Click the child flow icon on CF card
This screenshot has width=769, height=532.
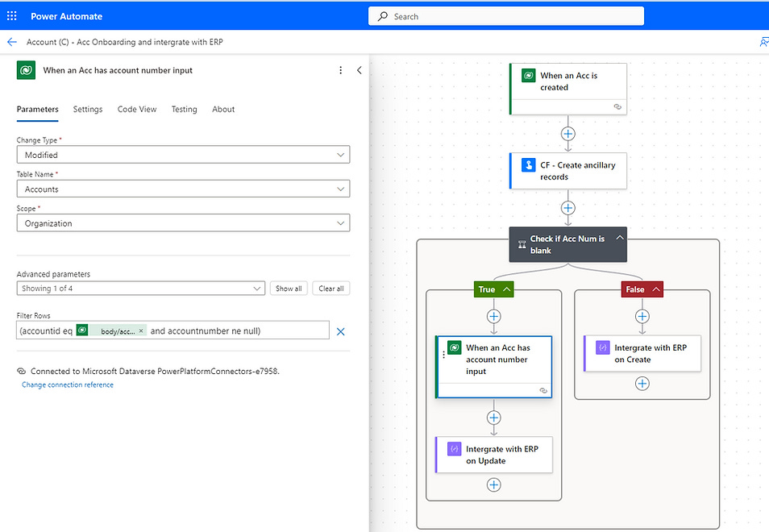pos(528,165)
